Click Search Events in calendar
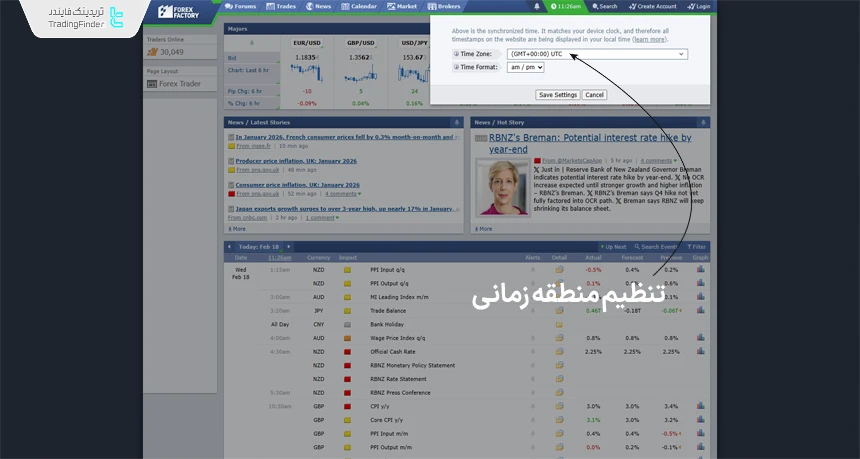Screen dimensions: 860x459 tap(656, 247)
